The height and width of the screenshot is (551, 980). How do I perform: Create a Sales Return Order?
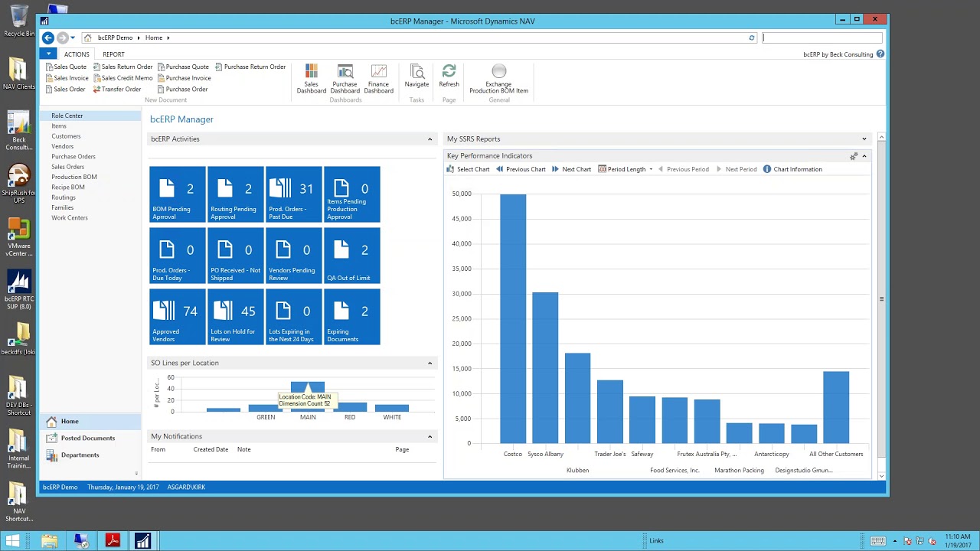click(122, 67)
